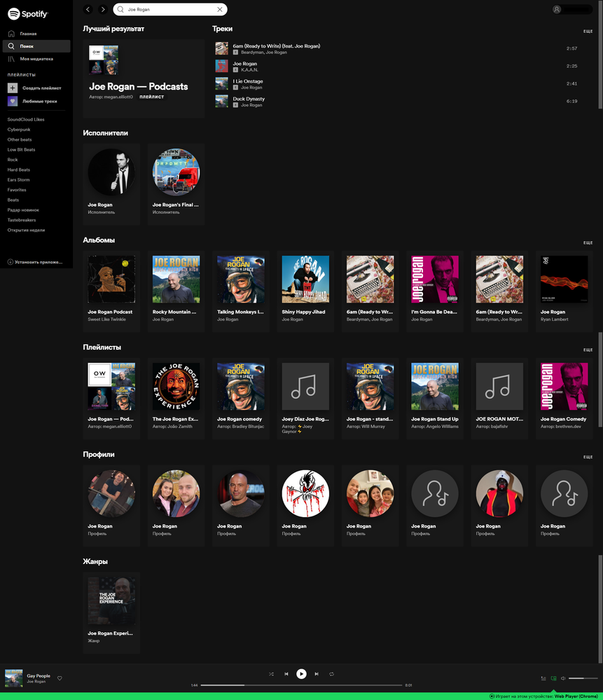Open the Joe Rogan Stand Up playlist
Image resolution: width=603 pixels, height=700 pixels.
435,398
